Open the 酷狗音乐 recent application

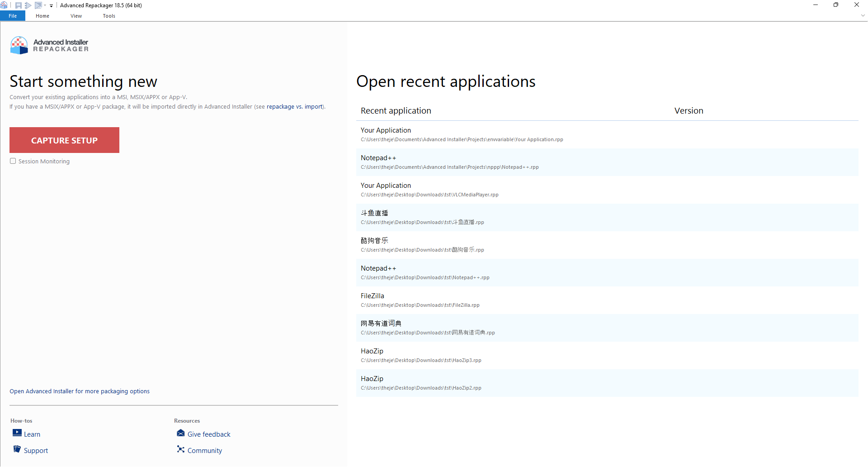point(607,245)
